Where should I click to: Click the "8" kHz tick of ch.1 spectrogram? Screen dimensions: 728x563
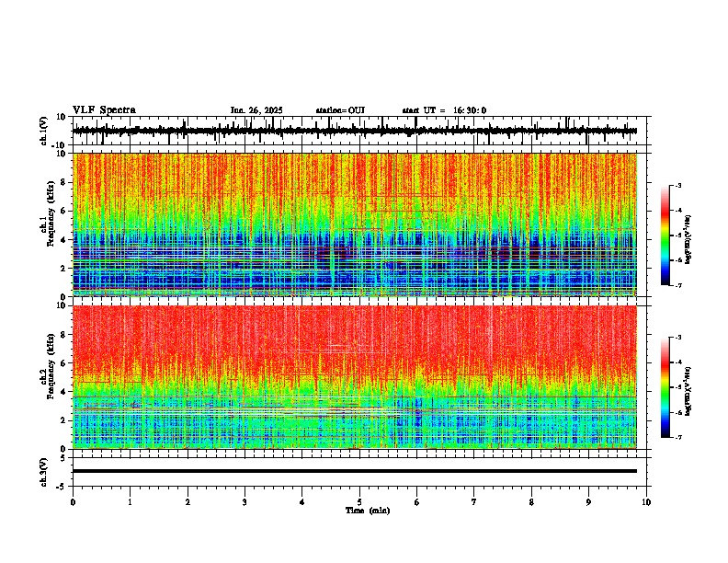coord(63,182)
